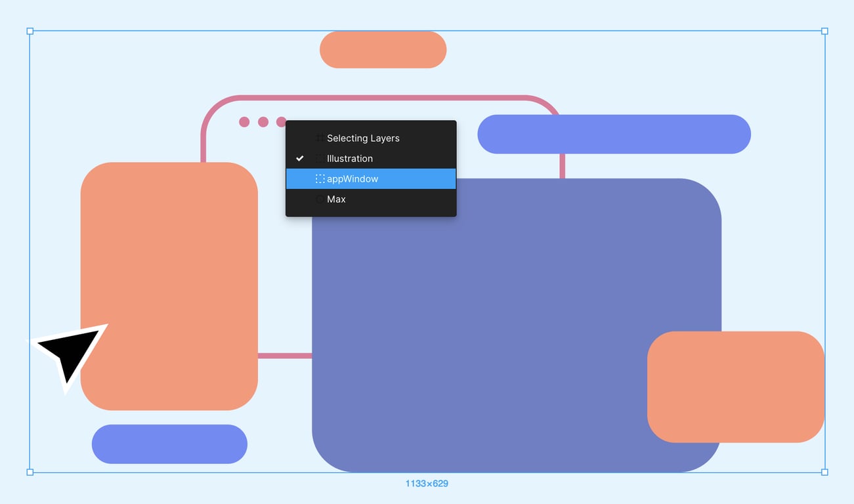The width and height of the screenshot is (854, 504).
Task: Click the checkmark beside Illustration
Action: (300, 158)
